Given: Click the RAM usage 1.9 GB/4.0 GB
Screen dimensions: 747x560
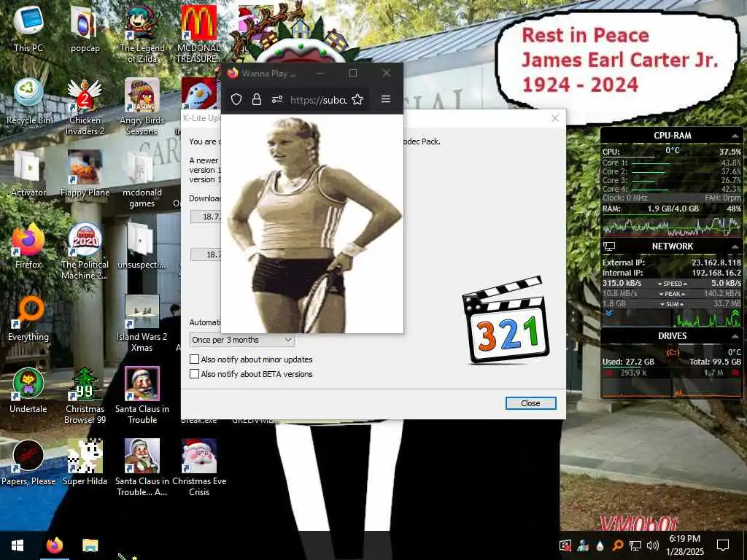Looking at the screenshot, I should coord(673,209).
